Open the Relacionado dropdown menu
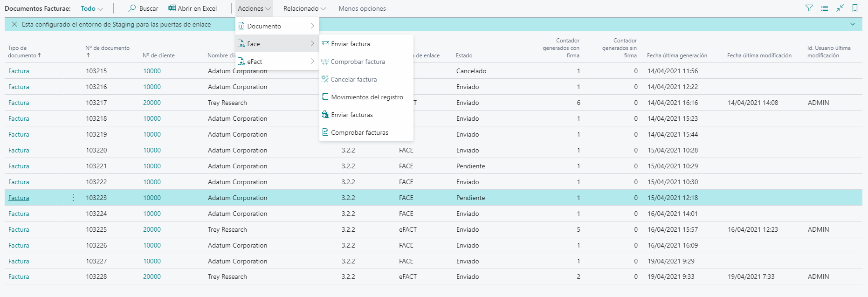The width and height of the screenshot is (868, 297). [x=304, y=8]
